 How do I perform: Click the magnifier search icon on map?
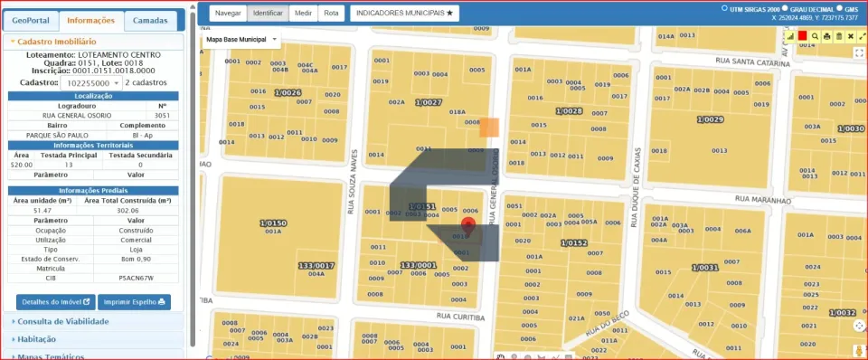click(815, 36)
